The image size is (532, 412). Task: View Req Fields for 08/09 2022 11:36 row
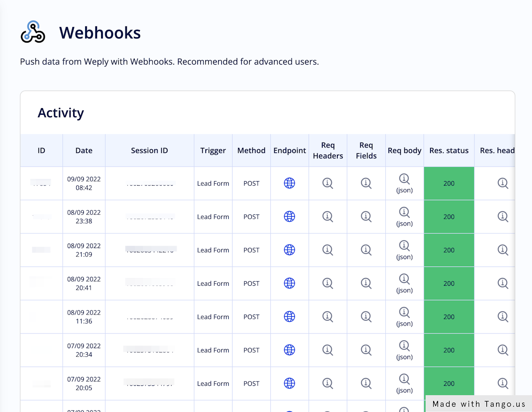pyautogui.click(x=366, y=317)
